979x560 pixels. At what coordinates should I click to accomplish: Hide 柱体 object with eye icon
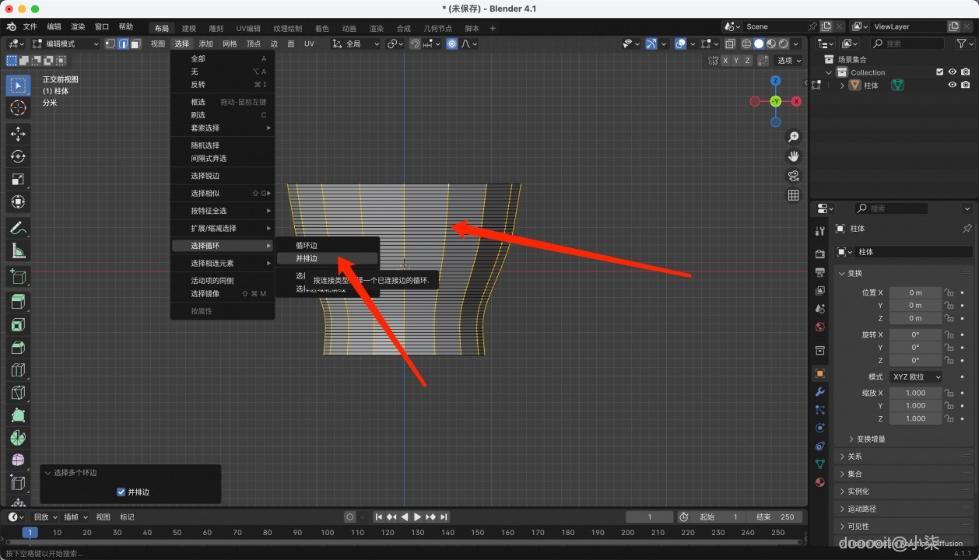point(952,86)
